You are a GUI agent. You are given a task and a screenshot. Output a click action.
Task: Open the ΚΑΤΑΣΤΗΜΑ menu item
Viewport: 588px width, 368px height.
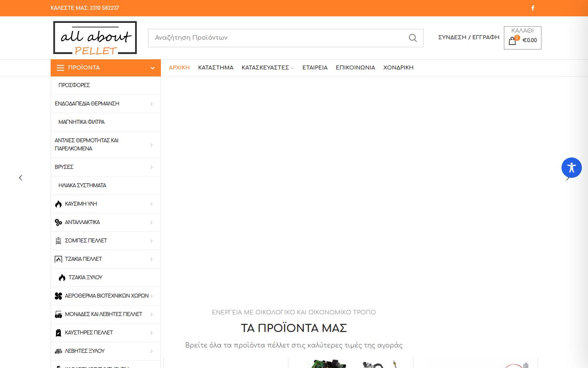[x=216, y=68]
